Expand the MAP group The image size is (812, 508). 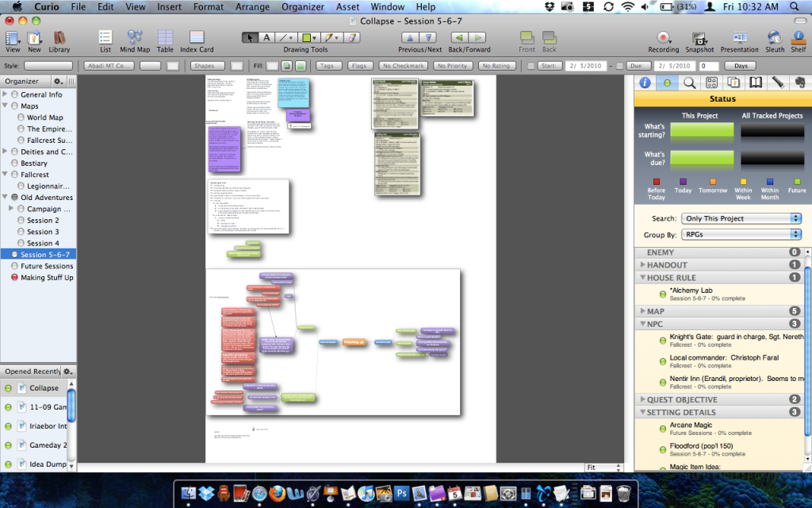642,311
